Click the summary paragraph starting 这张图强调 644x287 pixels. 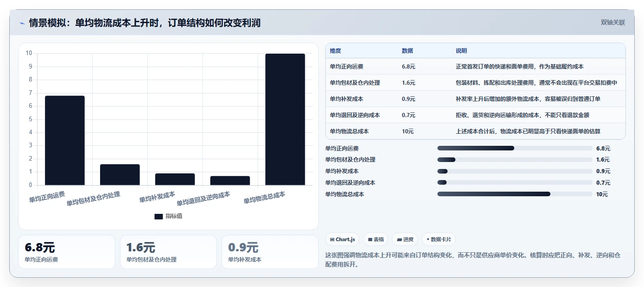[473, 260]
